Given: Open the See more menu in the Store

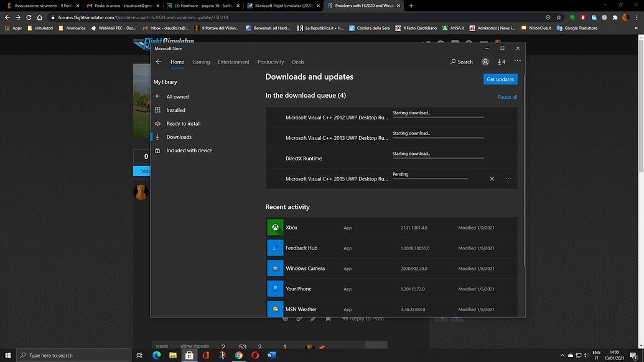Looking at the screenshot, I should tap(517, 62).
